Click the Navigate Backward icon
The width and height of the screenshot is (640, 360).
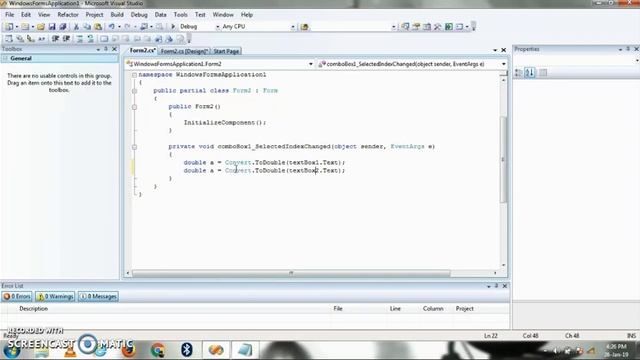[x=144, y=27]
